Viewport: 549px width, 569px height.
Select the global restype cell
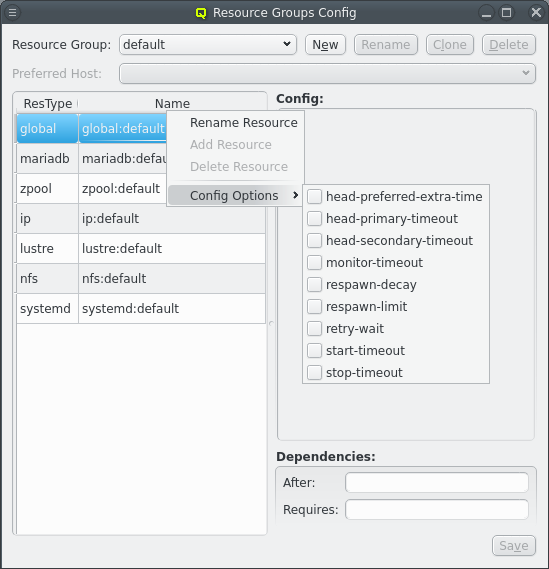pos(48,128)
